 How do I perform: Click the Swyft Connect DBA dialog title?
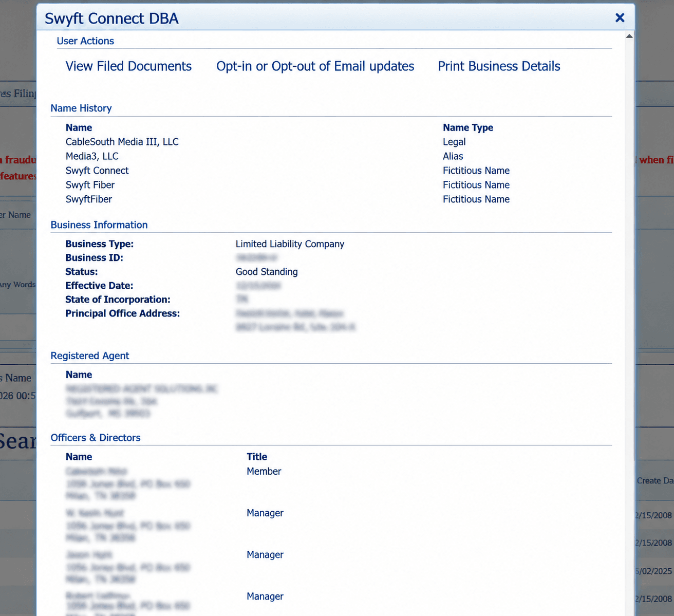[x=111, y=18]
